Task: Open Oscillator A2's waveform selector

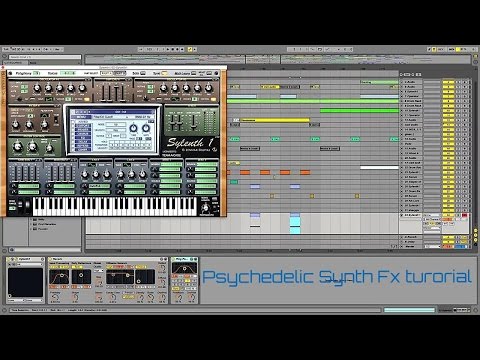Action: [x=176, y=99]
